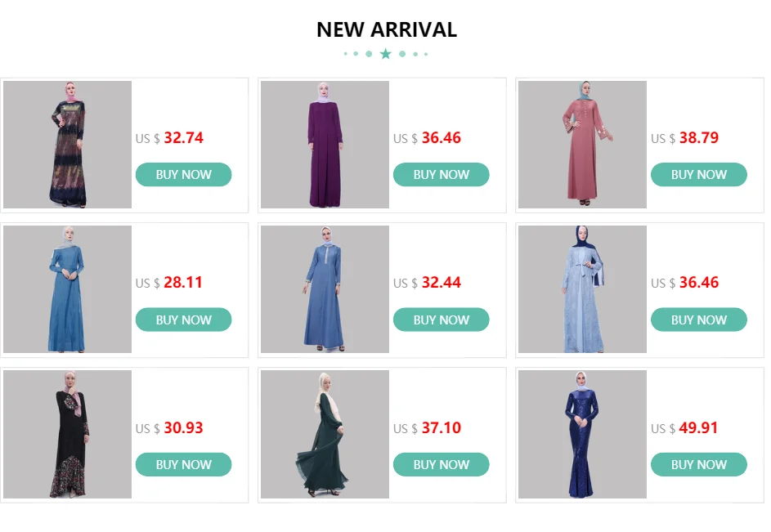Click Buy Now under price 37.10
This screenshot has height=532, width=771.
point(441,465)
